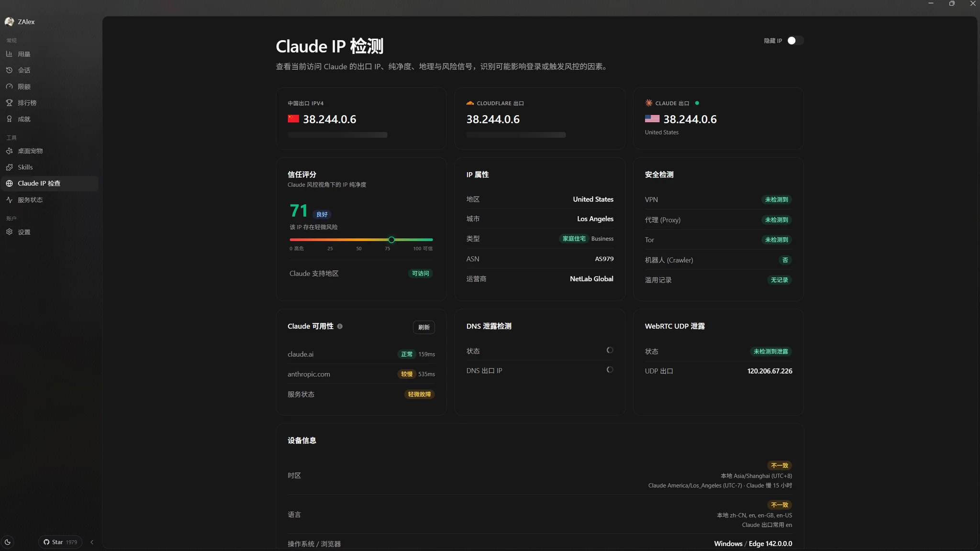Click the claude.ai 正常 status badge
The width and height of the screenshot is (980, 551).
coord(407,354)
